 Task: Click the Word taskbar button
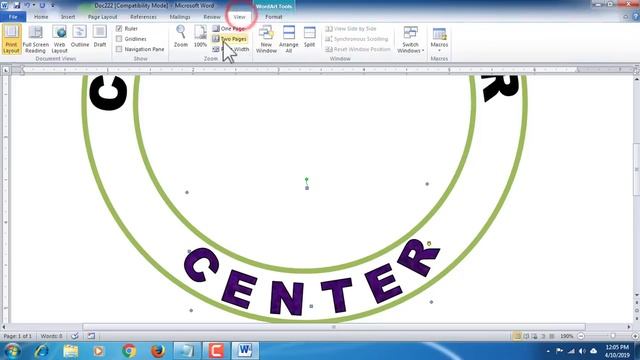pos(245,351)
